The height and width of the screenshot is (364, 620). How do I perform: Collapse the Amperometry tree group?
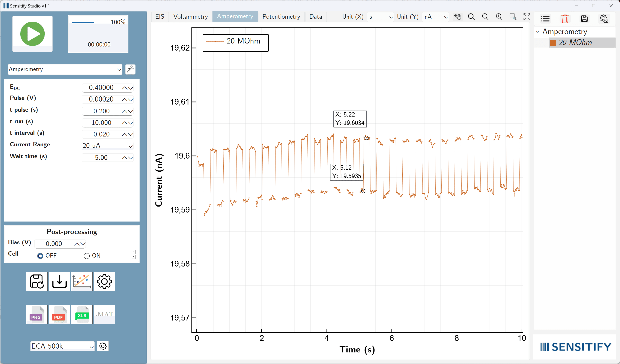pyautogui.click(x=538, y=32)
